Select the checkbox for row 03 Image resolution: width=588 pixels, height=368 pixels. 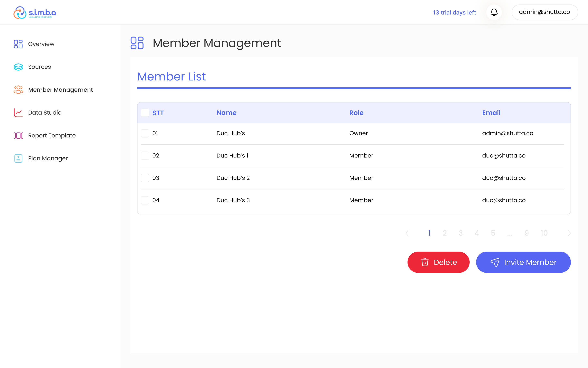[x=145, y=178]
